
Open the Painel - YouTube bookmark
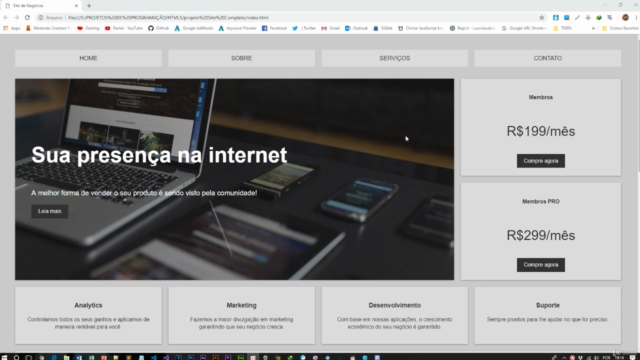124,28
